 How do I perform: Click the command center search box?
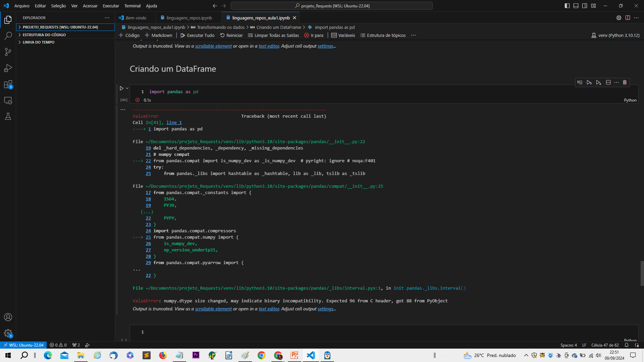[x=332, y=6]
